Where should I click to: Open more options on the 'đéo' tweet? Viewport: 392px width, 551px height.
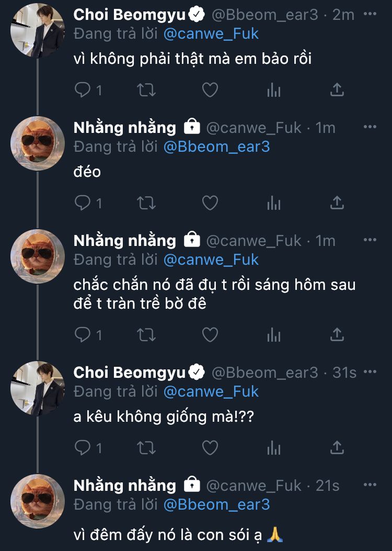(370, 127)
